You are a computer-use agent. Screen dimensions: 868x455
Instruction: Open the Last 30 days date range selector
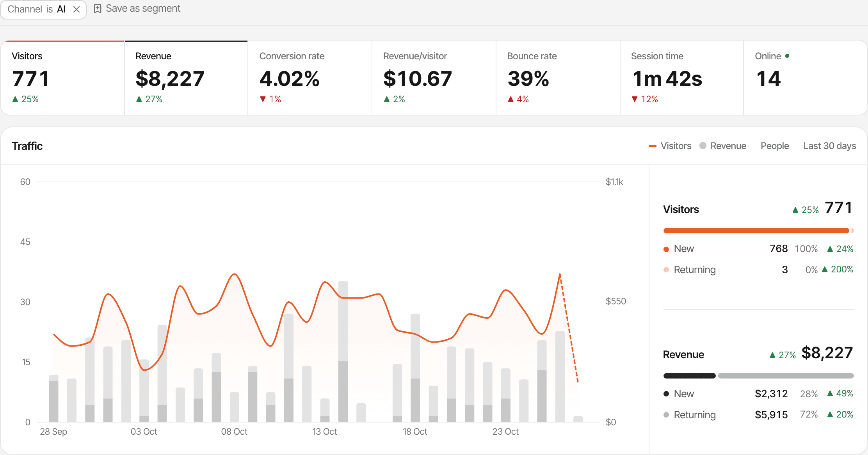[830, 146]
